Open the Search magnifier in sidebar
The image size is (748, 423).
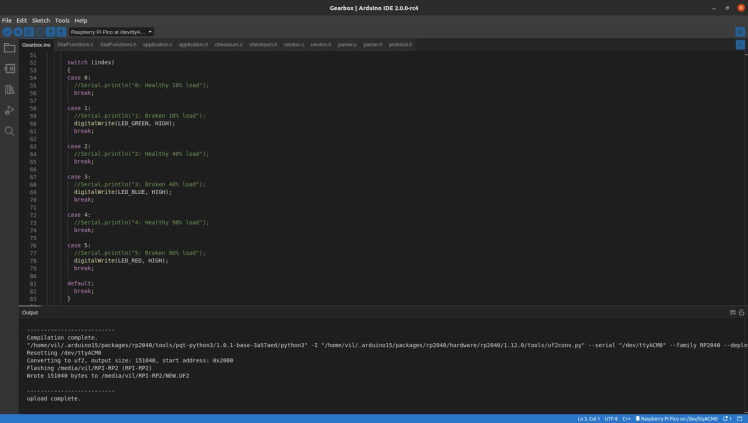click(x=10, y=131)
